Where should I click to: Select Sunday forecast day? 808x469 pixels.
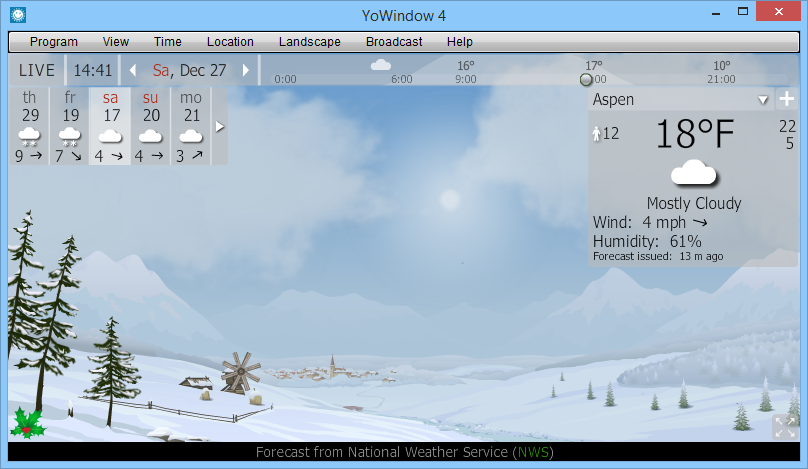click(150, 126)
